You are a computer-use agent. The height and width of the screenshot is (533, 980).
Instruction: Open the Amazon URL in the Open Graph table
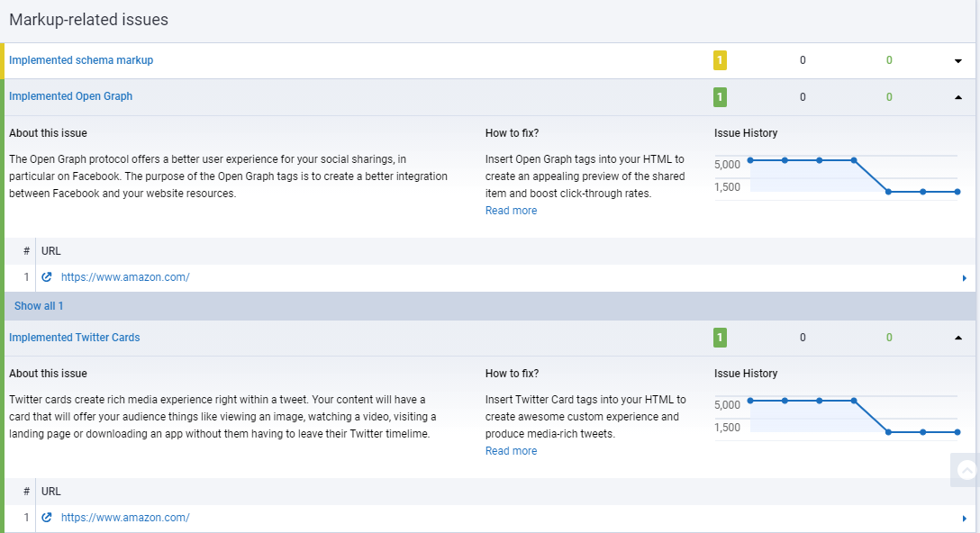tap(125, 276)
